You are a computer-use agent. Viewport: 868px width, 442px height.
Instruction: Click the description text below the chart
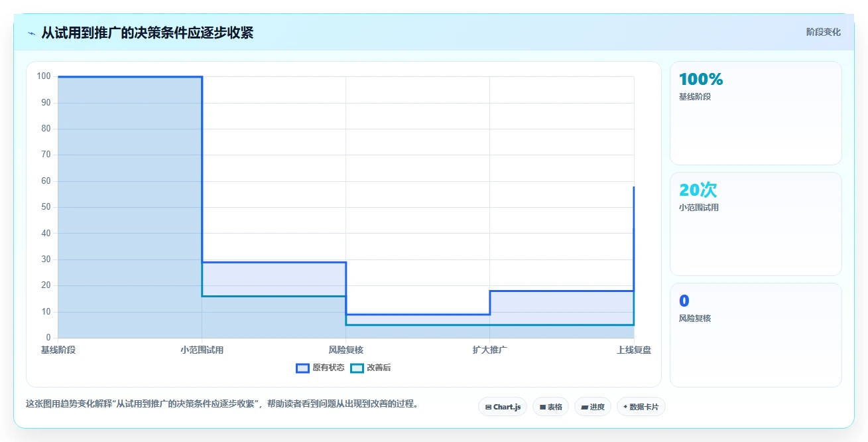[222, 404]
